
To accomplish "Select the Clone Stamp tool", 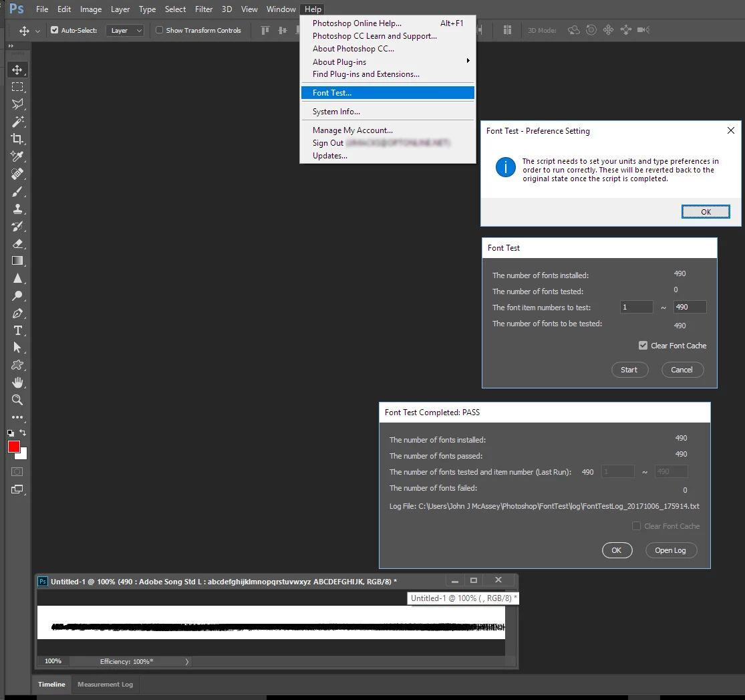I will pyautogui.click(x=17, y=209).
